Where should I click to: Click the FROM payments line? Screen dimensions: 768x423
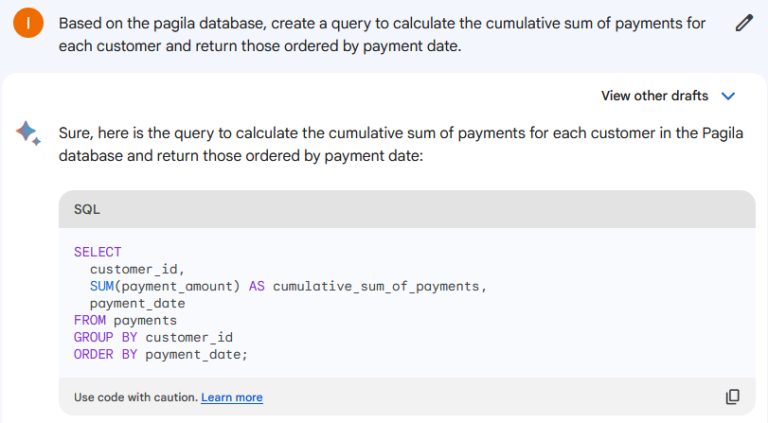[x=125, y=320]
